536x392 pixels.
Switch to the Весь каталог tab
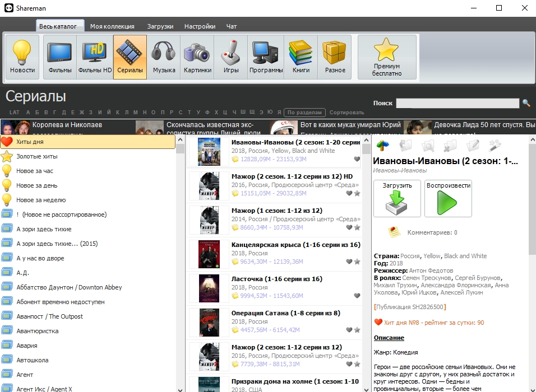tap(60, 26)
